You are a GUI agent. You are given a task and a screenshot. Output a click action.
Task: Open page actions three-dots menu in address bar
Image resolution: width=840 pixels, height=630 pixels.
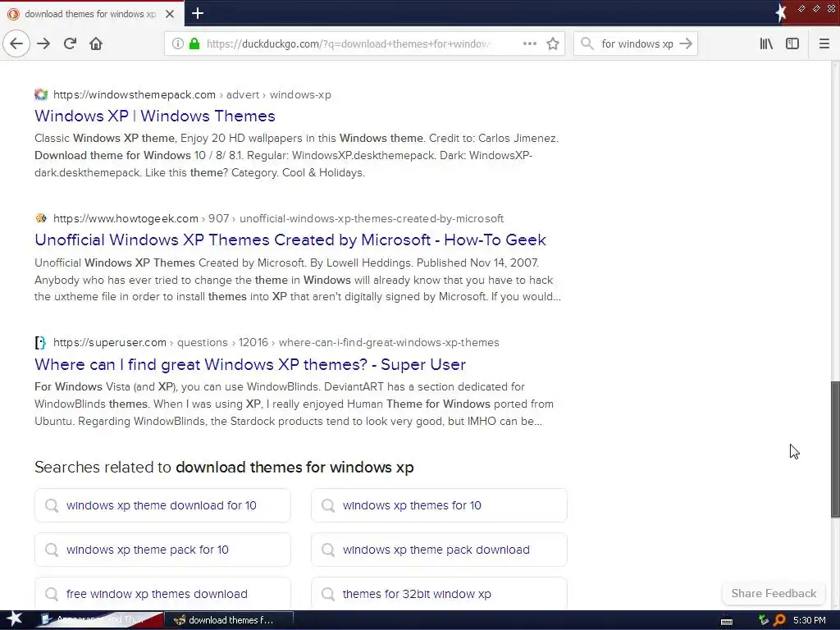530,43
